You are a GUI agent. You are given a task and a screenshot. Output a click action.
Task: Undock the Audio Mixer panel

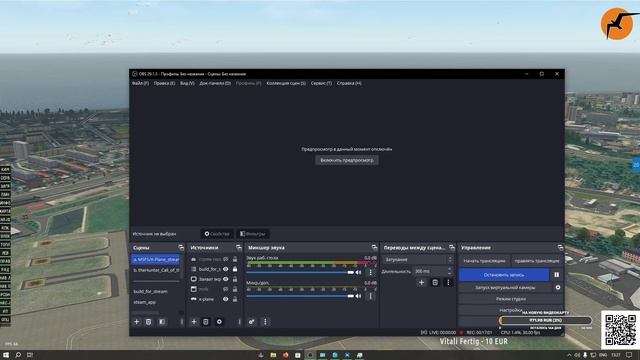(374, 247)
